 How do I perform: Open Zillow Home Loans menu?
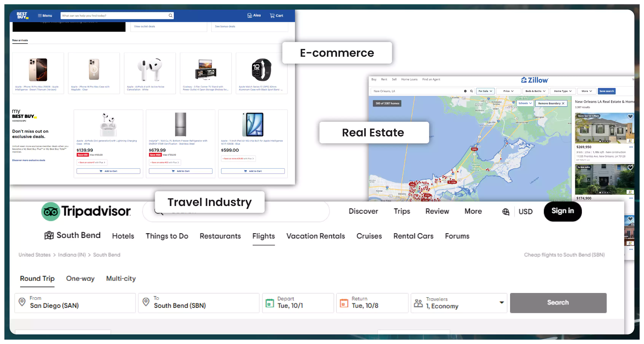tap(409, 79)
